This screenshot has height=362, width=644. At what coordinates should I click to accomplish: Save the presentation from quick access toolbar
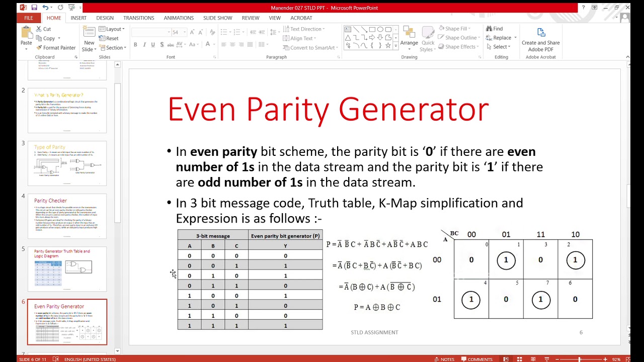(x=34, y=8)
